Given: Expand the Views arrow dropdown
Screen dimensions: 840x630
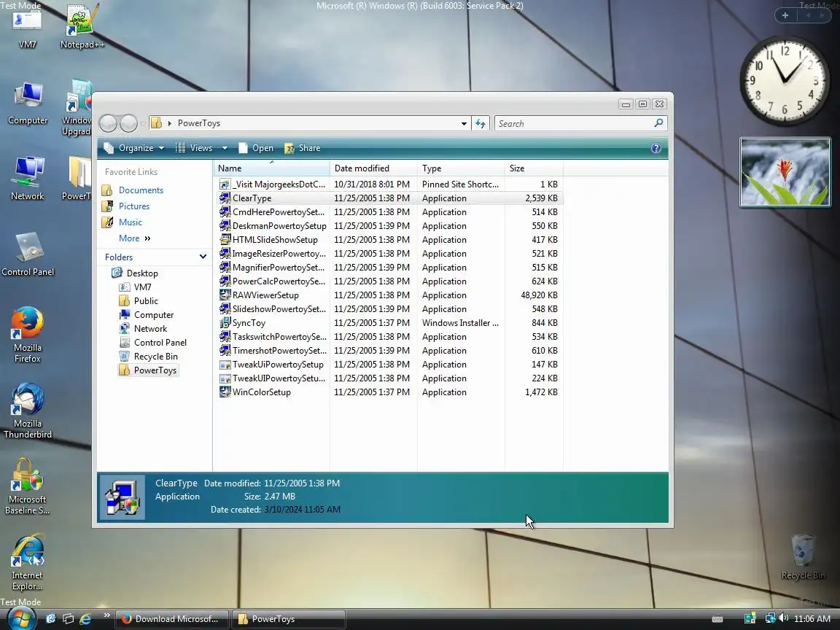Looking at the screenshot, I should 225,149.
